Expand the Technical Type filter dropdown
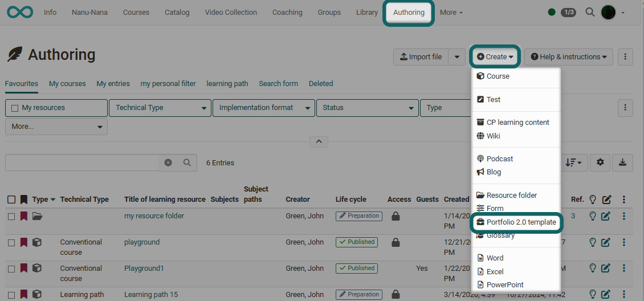 point(160,108)
